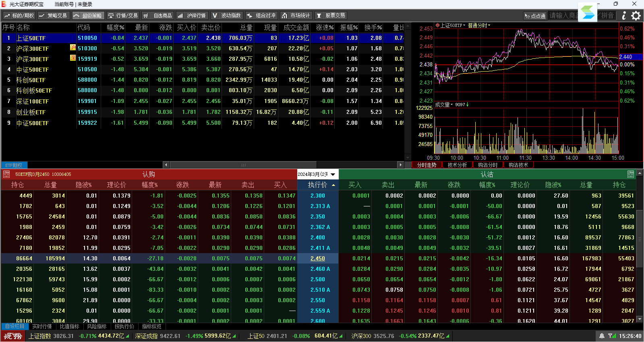Click the floating green app icon
This screenshot has width=644, height=342.
pyautogui.click(x=588, y=12)
